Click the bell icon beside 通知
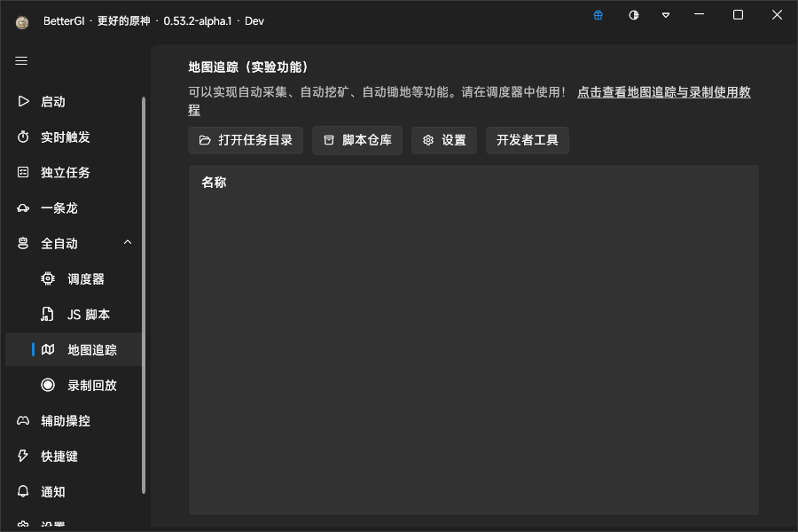The height and width of the screenshot is (532, 798). [x=23, y=491]
